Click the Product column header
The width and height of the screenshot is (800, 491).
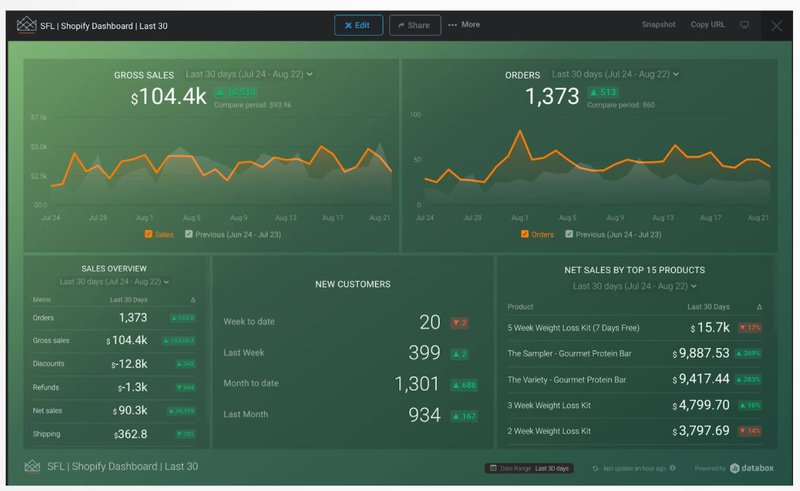coord(520,307)
